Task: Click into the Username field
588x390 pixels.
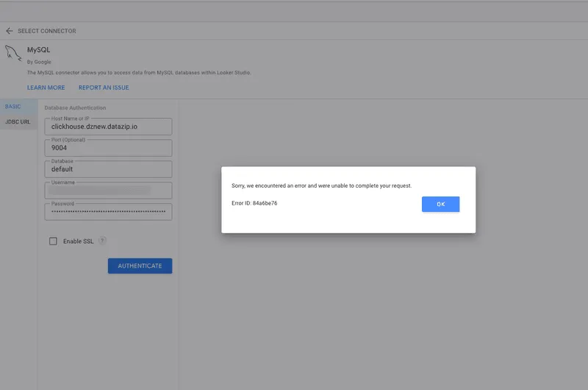Action: point(108,191)
